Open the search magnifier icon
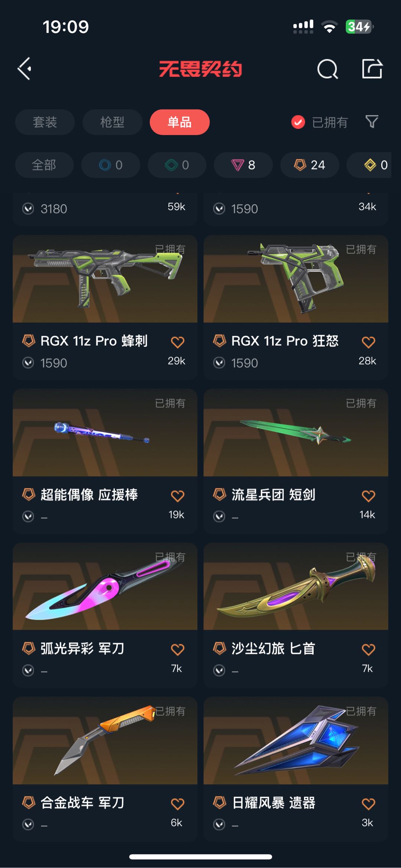This screenshot has width=401, height=868. (x=327, y=69)
